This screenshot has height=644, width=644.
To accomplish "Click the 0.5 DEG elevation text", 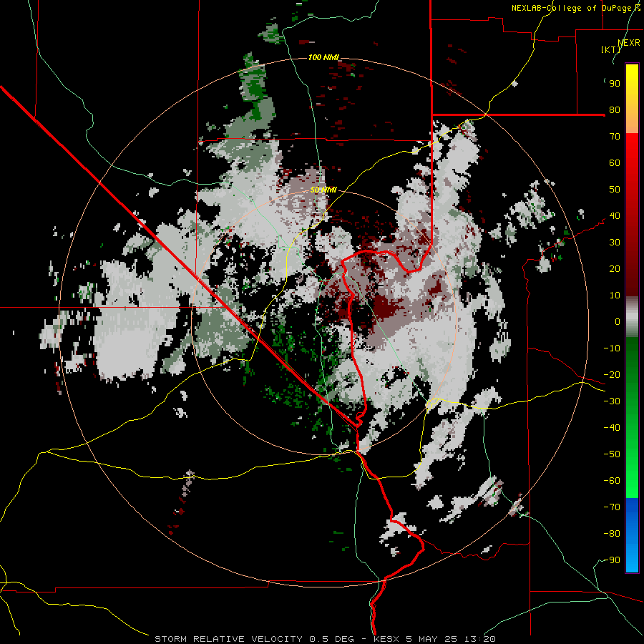I will [333, 639].
